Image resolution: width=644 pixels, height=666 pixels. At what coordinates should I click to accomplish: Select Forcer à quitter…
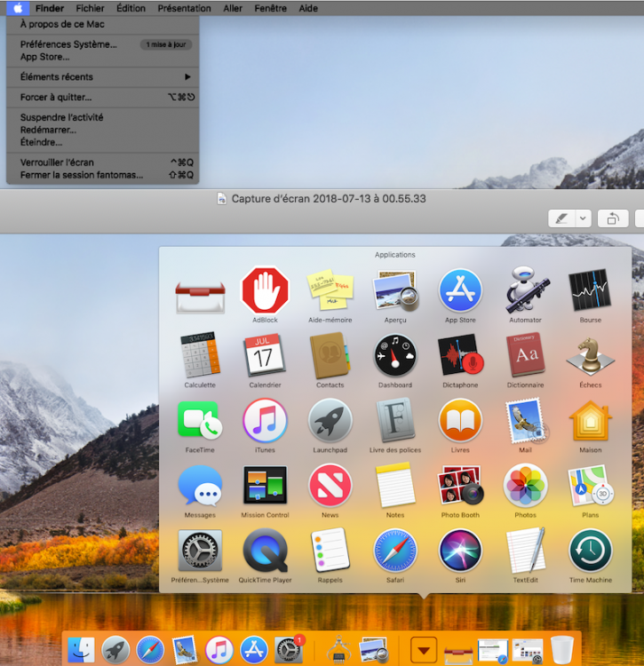[103, 98]
